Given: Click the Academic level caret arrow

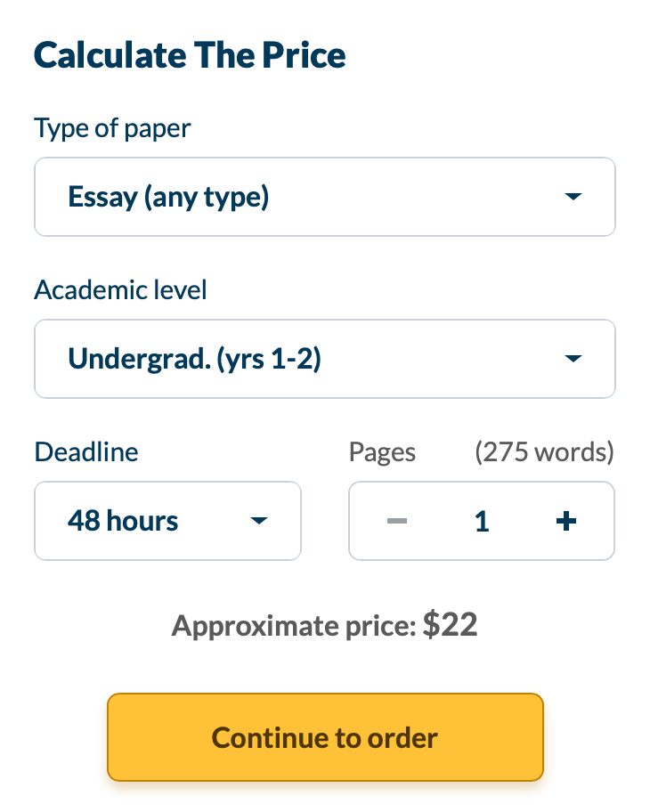Looking at the screenshot, I should point(573,358).
